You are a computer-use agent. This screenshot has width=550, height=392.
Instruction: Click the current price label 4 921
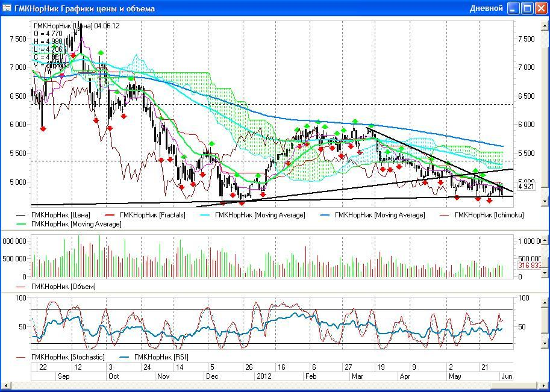tap(526, 186)
